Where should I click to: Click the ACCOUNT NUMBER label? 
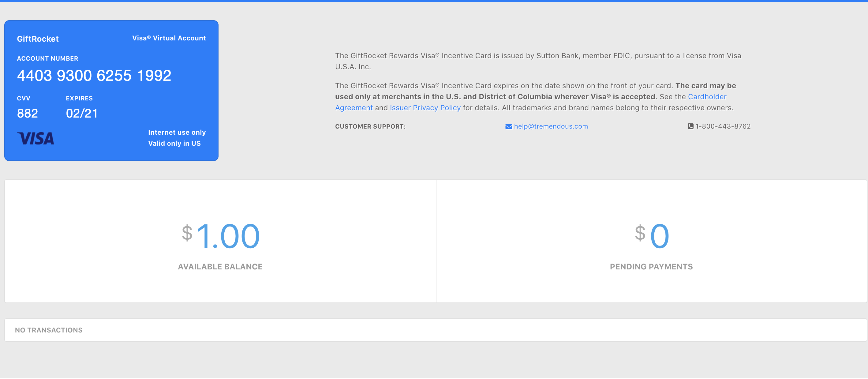(x=47, y=58)
